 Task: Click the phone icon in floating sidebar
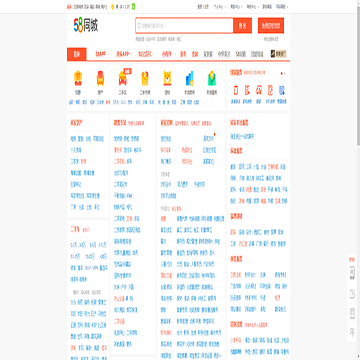coord(352,272)
